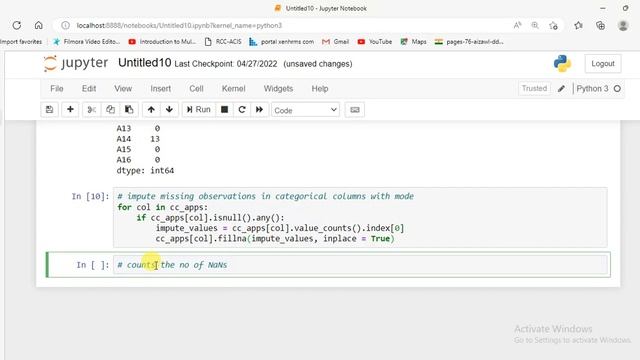
Task: Rename notebook by clicking Untitled10 title
Action: tap(144, 63)
